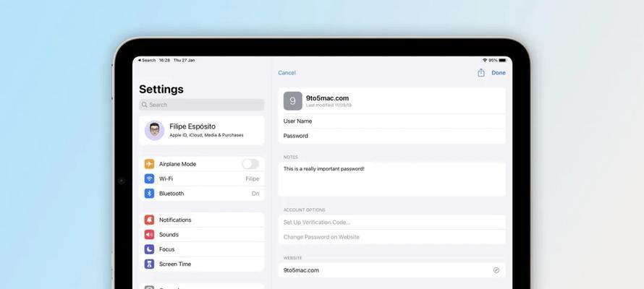Tap the 9to5mac.com entry title
Image resolution: width=644 pixels, height=289 pixels.
pyautogui.click(x=327, y=98)
